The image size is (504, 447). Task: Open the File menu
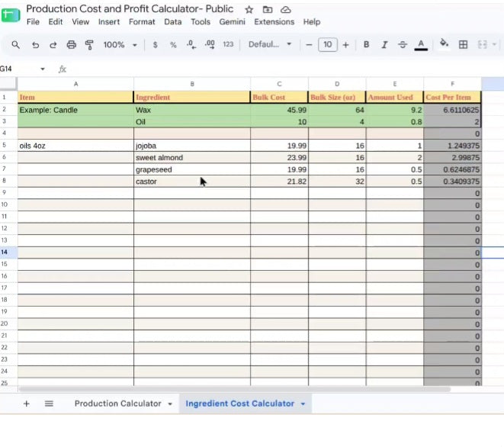[33, 22]
